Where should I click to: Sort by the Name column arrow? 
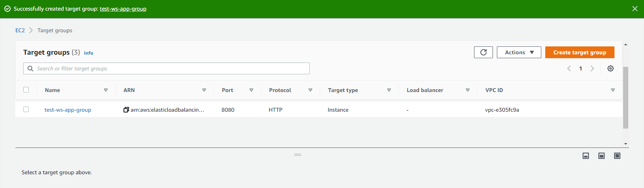click(105, 90)
